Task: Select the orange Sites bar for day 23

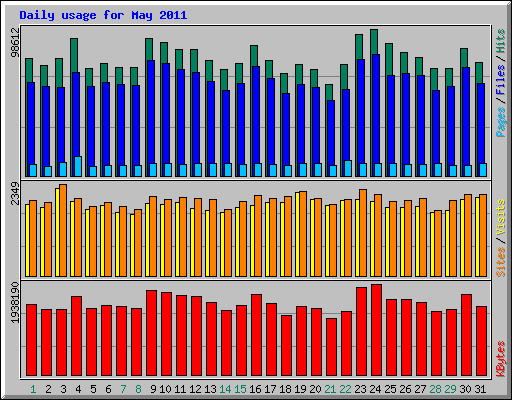Action: (x=363, y=233)
